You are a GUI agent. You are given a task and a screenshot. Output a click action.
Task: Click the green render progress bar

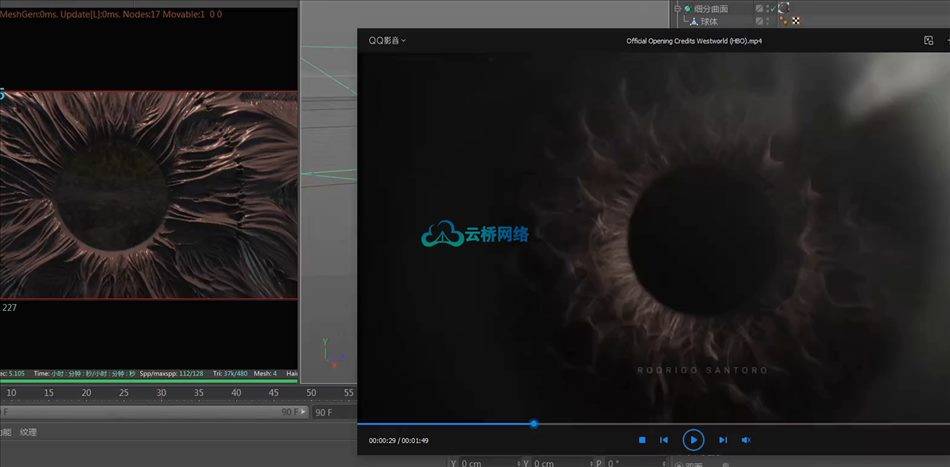point(148,381)
